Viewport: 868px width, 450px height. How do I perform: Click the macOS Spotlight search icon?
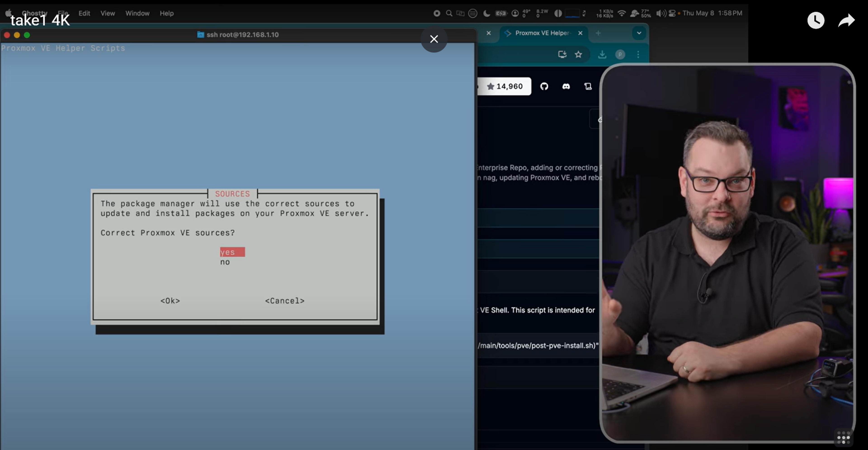pyautogui.click(x=449, y=13)
